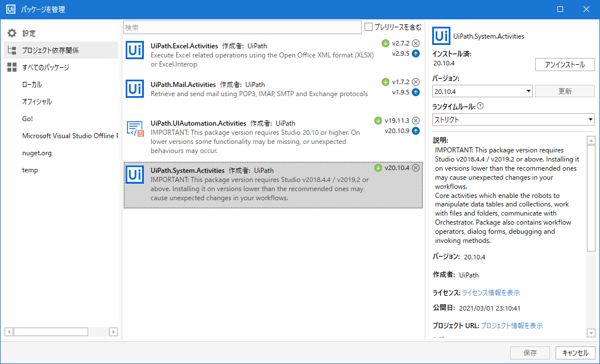Click the v20.10.9 version text

[397, 131]
